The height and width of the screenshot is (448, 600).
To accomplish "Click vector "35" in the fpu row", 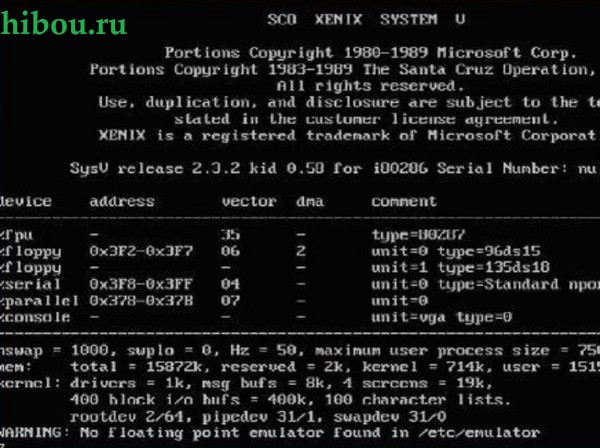I will (230, 235).
